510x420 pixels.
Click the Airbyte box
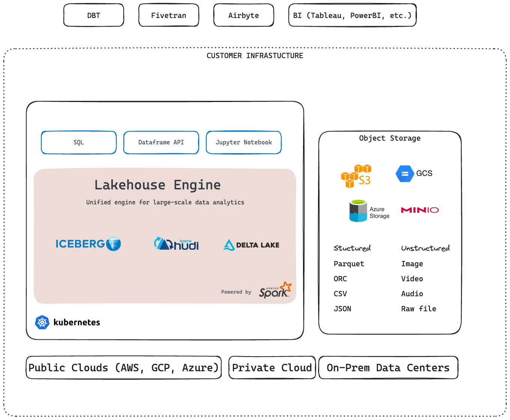(x=244, y=15)
